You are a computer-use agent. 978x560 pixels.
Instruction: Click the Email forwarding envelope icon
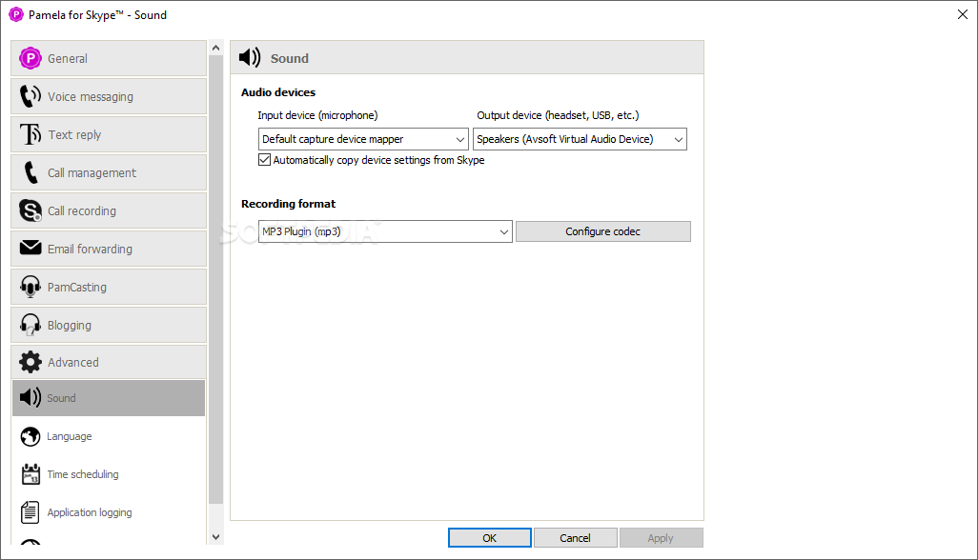click(30, 248)
